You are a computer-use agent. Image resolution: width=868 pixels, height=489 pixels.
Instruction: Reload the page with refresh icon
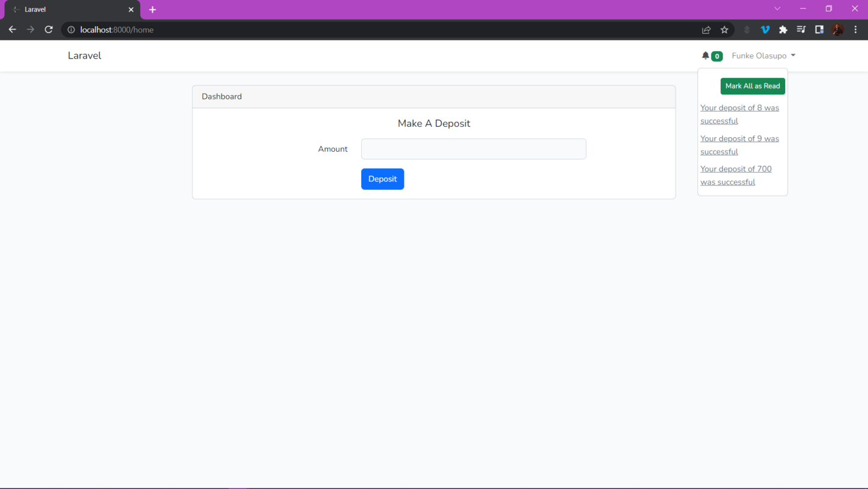(49, 29)
